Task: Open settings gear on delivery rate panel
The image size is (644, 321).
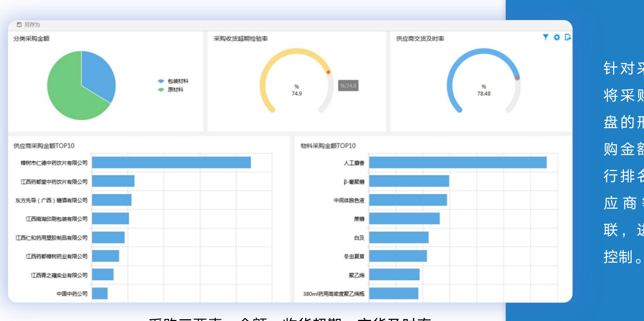Action: [x=557, y=37]
